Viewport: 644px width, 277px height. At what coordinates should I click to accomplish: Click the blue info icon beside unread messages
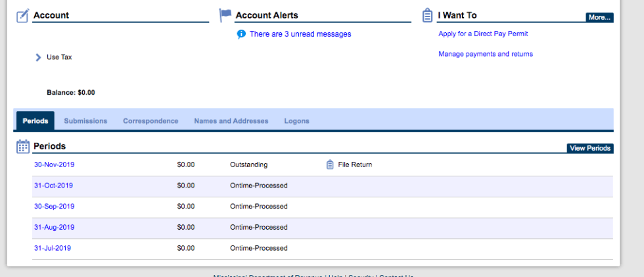coord(241,34)
